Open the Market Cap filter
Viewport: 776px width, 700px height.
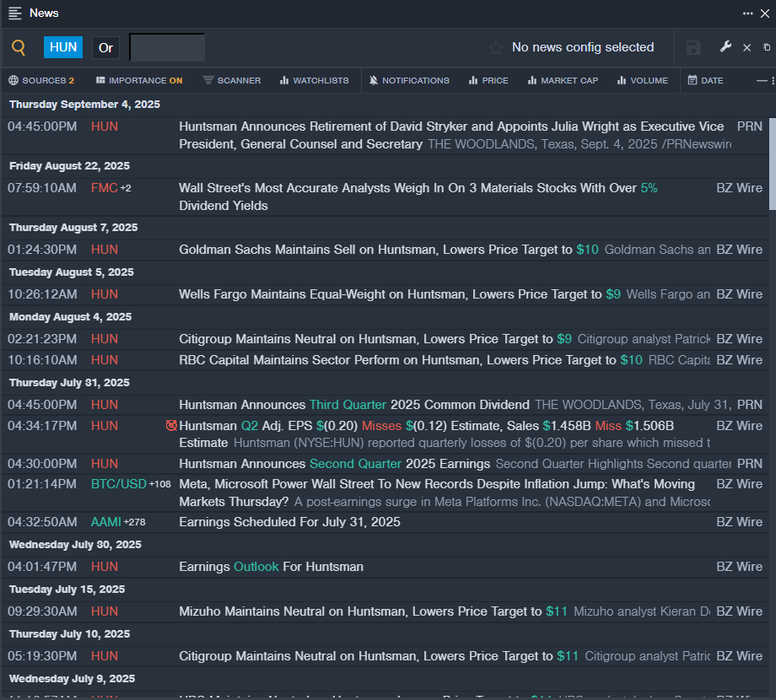(x=563, y=80)
